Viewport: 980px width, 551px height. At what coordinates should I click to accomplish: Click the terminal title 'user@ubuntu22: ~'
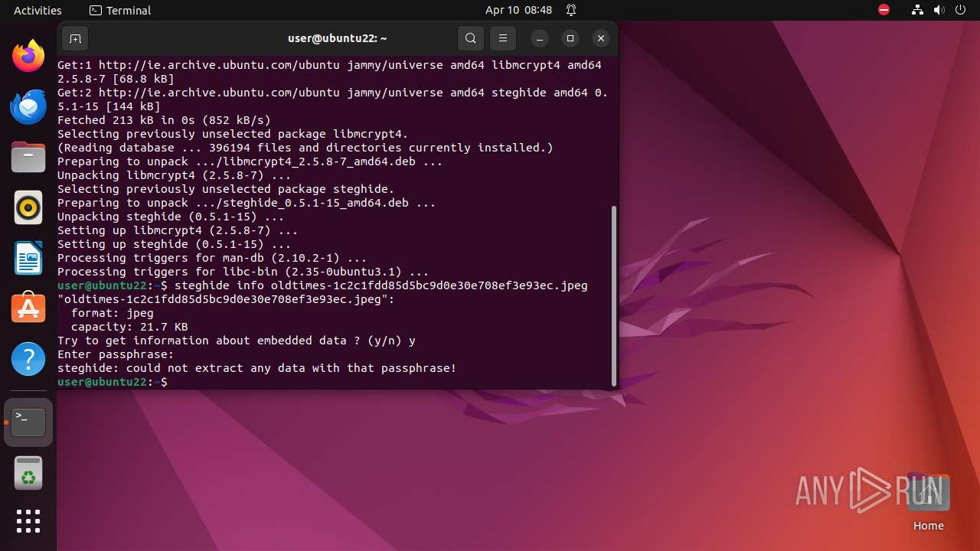[x=338, y=38]
